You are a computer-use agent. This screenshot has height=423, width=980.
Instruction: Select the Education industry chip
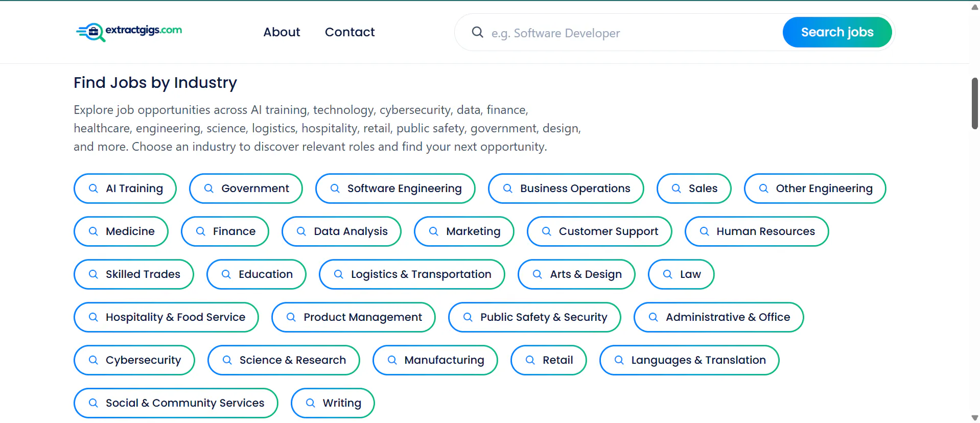pos(256,274)
